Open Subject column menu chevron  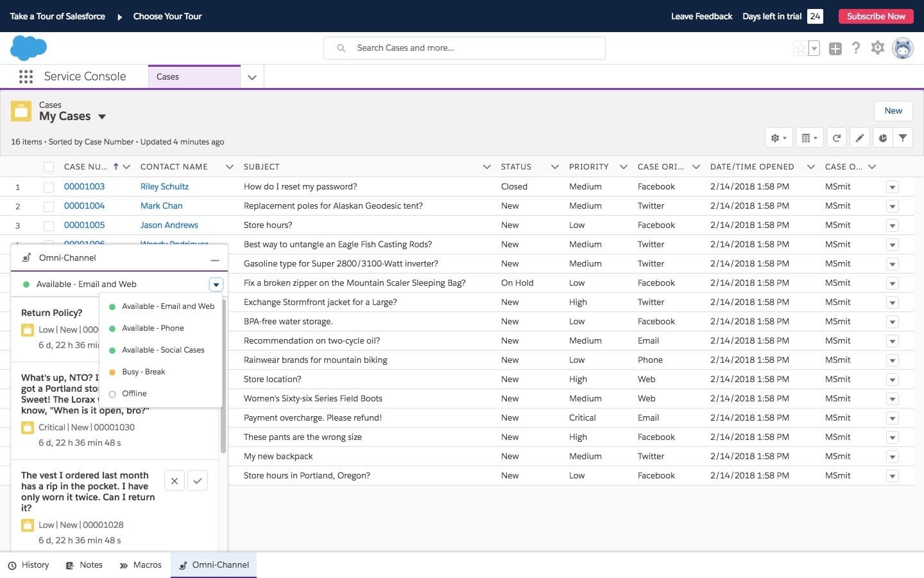(486, 167)
